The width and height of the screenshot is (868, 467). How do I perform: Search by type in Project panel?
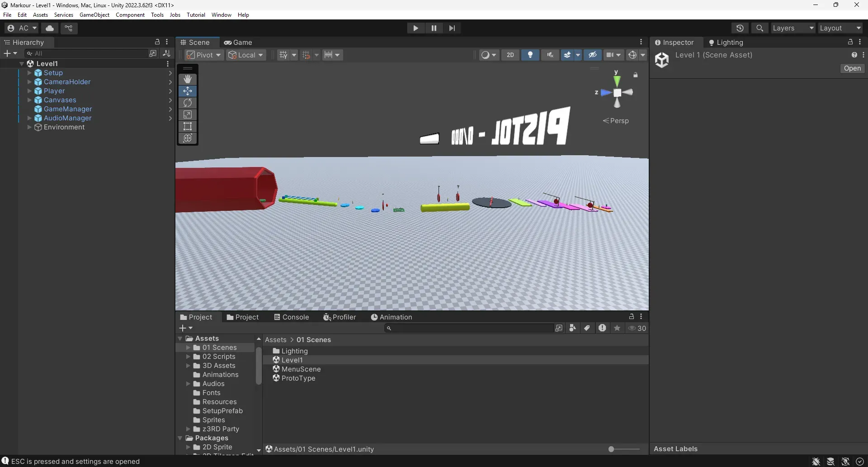point(573,328)
